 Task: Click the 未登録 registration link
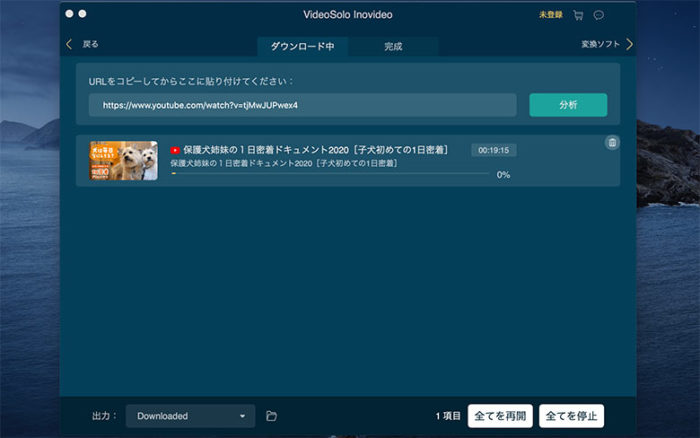tap(550, 15)
